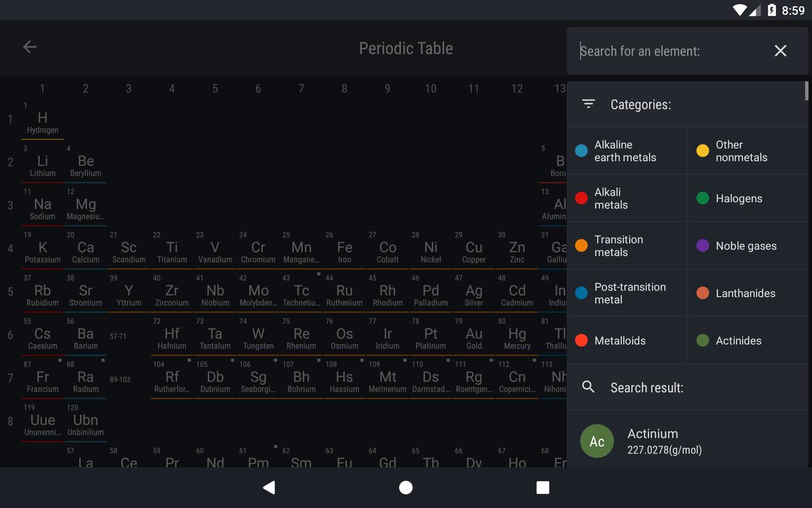
Task: Select the Seaborgium element cell
Action: click(x=258, y=380)
